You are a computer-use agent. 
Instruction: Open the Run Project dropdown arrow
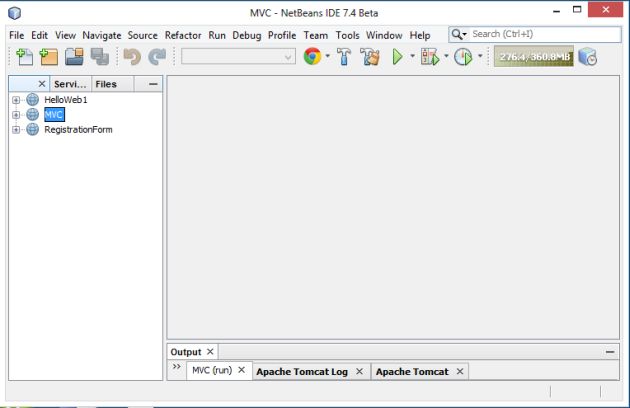(x=412, y=56)
